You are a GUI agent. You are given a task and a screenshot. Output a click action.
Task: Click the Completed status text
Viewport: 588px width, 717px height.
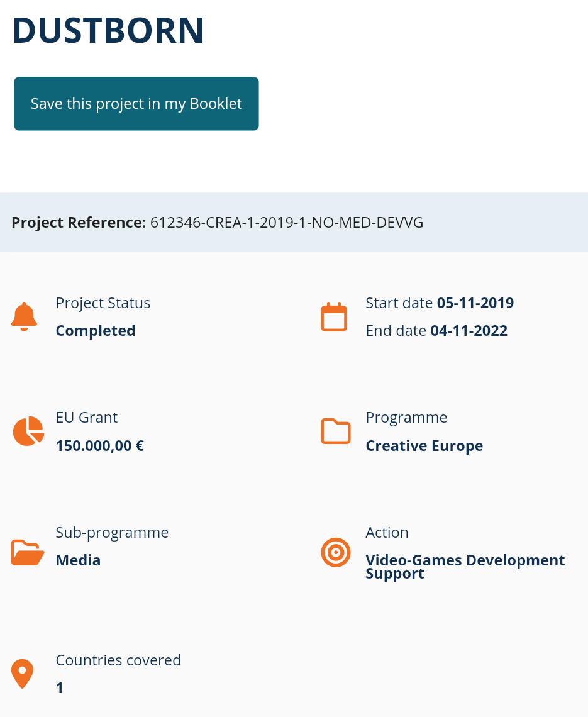96,331
